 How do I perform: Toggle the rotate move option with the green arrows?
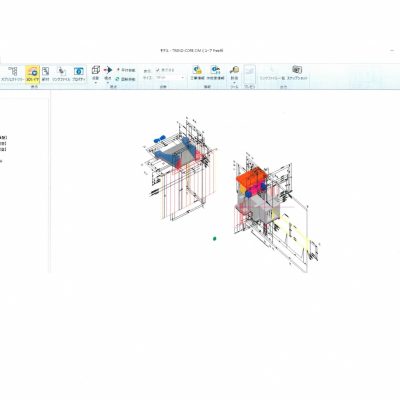(125, 79)
